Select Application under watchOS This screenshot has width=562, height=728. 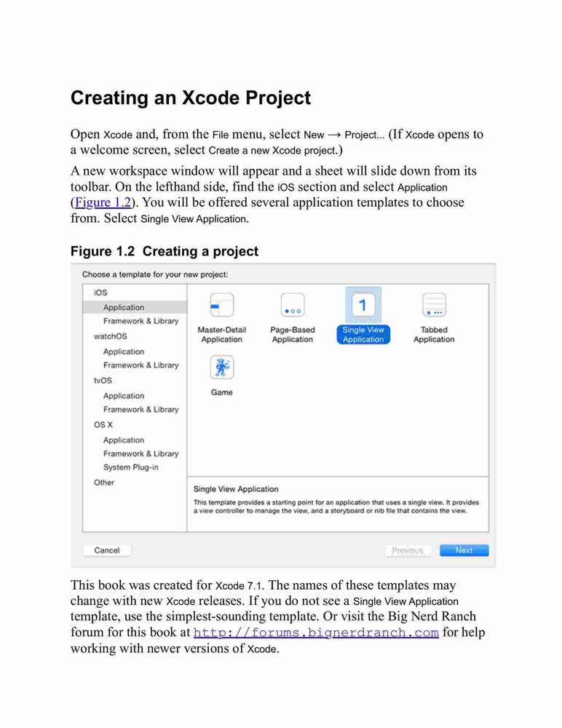point(124,352)
